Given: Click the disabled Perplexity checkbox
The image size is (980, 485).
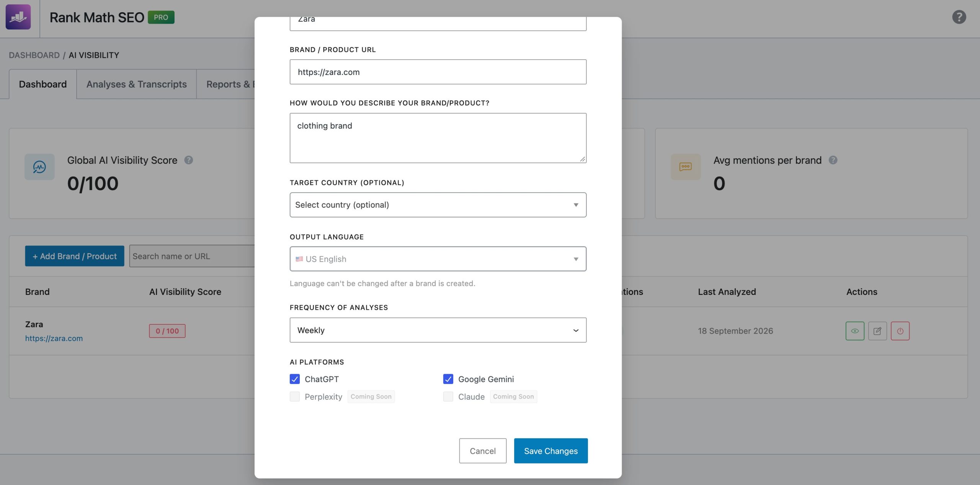Looking at the screenshot, I should pyautogui.click(x=295, y=397).
